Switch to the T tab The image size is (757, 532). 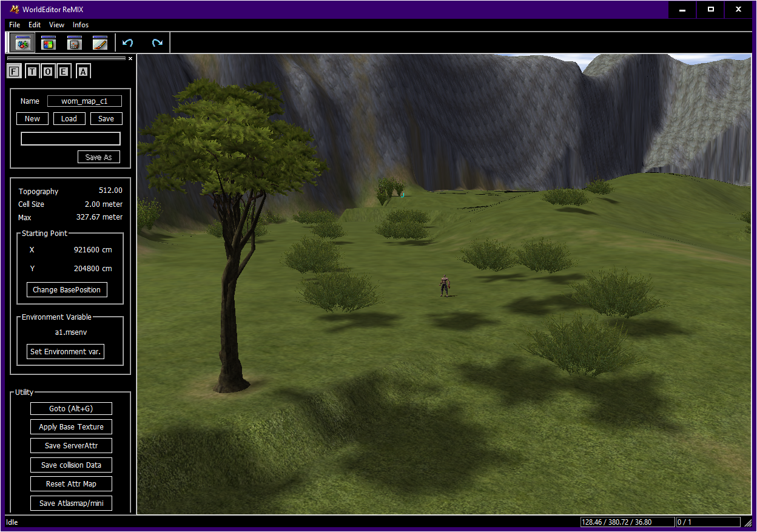(x=32, y=71)
